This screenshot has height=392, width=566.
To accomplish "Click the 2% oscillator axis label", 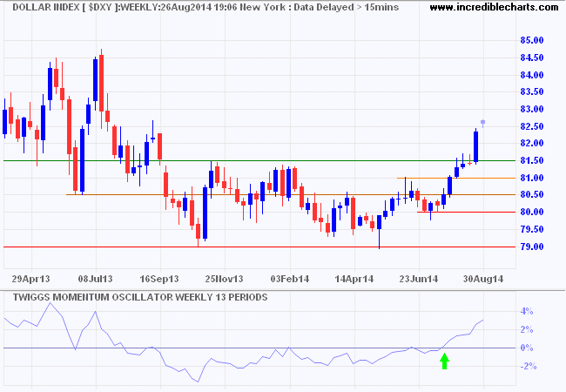I will point(527,329).
